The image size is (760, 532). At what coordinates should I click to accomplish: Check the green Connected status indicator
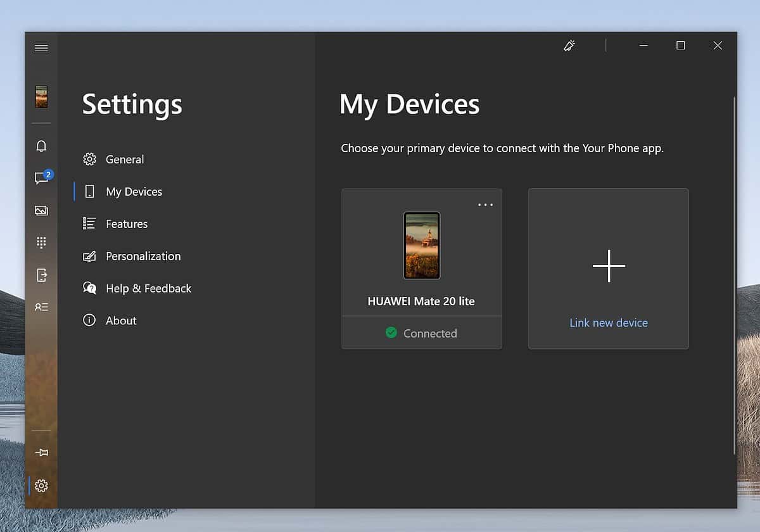(393, 332)
